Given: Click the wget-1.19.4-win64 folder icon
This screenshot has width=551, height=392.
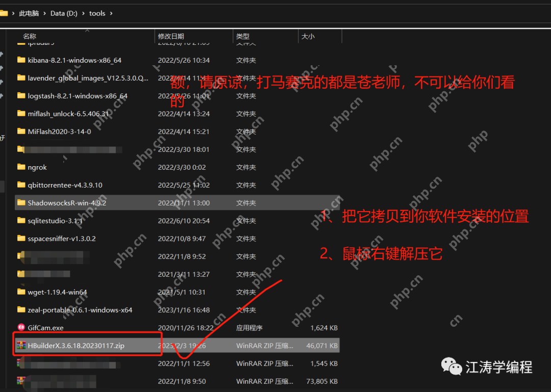Looking at the screenshot, I should point(21,292).
